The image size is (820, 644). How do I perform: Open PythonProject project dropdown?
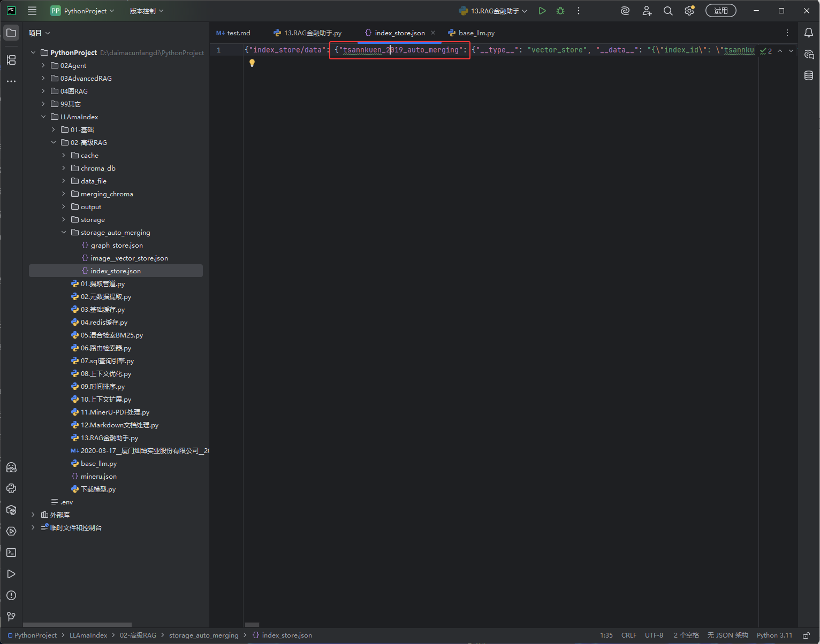coord(82,11)
